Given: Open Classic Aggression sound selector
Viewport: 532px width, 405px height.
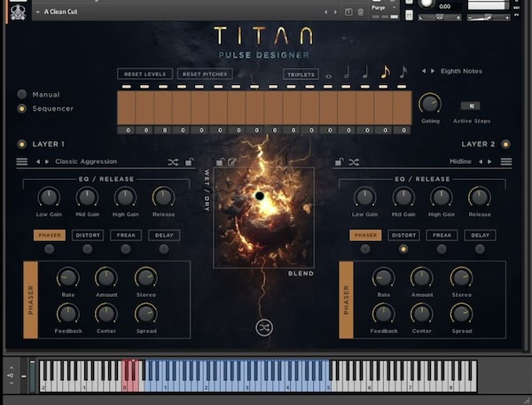Looking at the screenshot, I should tap(86, 161).
